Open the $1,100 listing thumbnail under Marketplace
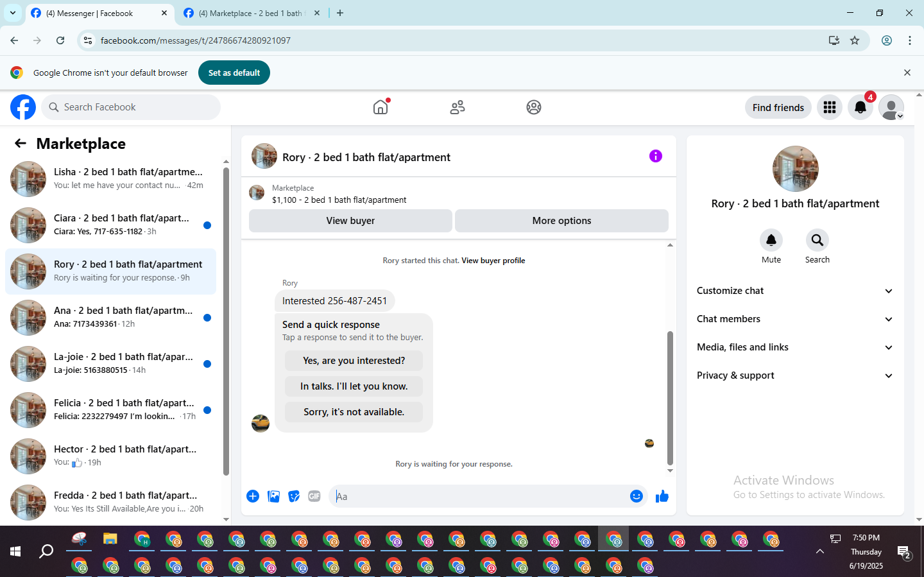Viewport: 924px width, 577px height. click(x=257, y=193)
